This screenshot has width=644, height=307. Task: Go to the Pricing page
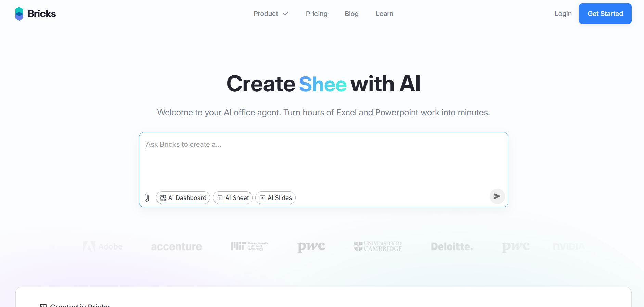pos(317,14)
